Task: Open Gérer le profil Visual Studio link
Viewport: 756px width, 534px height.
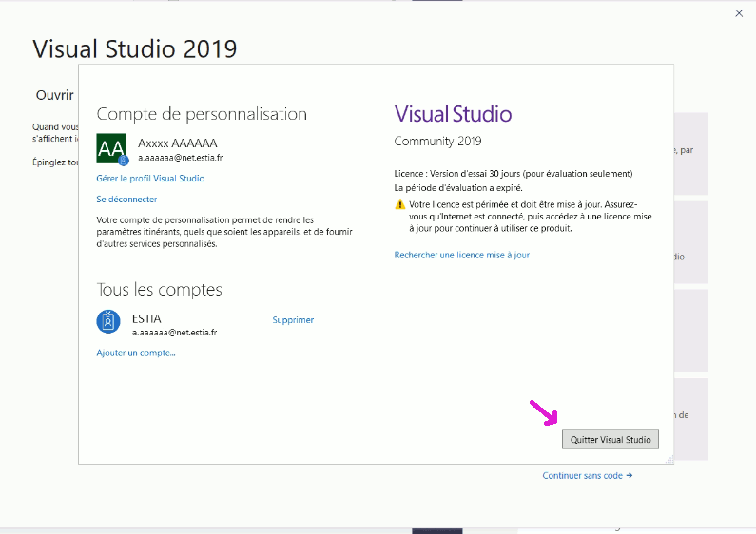Action: [x=150, y=179]
